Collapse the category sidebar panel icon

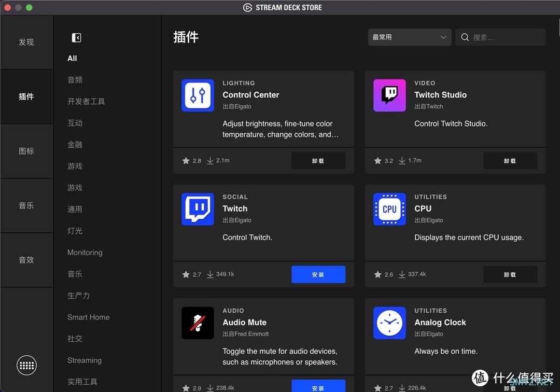click(x=76, y=37)
